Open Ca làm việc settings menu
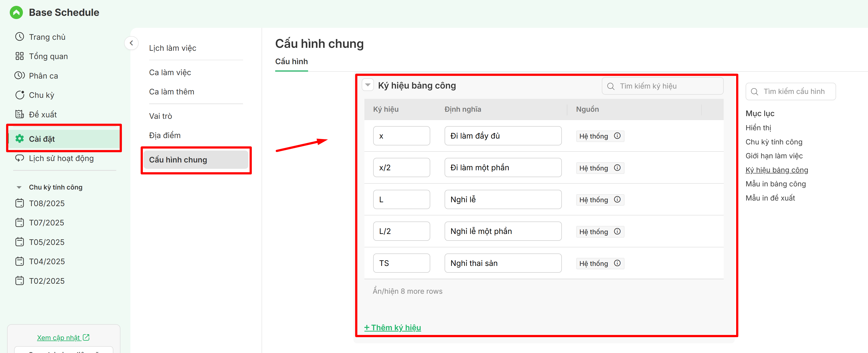868x353 pixels. click(x=170, y=72)
